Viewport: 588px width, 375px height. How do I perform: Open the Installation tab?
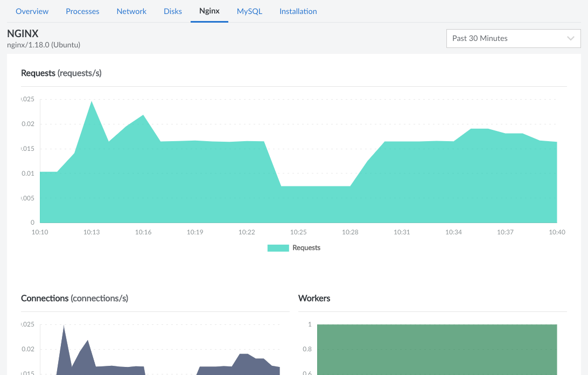pos(298,11)
